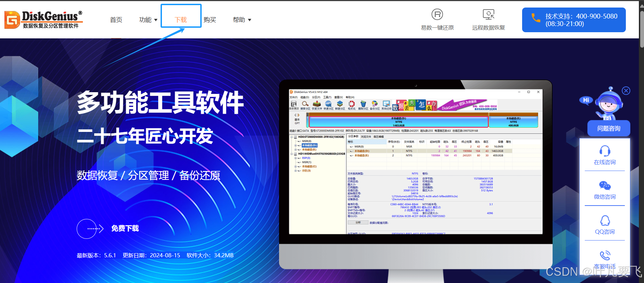Open the 购买 navigation item
The image size is (644, 283).
tap(210, 20)
